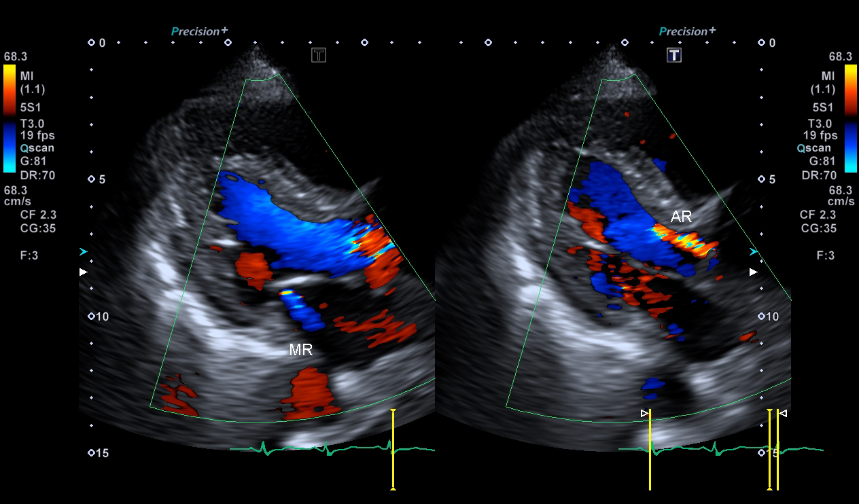Screen dimensions: 859x504
Task: Click the 10 cm depth marker on right scale
Action: click(x=769, y=317)
